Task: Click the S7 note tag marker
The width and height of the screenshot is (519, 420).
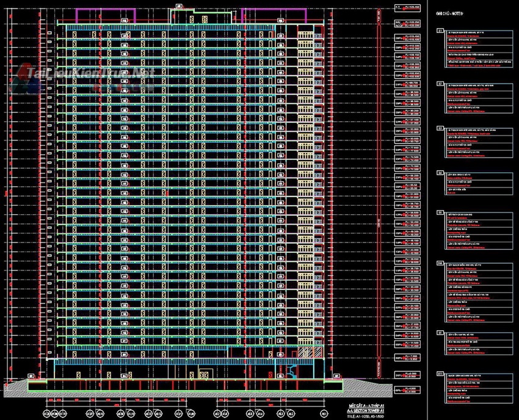Action: point(440,333)
